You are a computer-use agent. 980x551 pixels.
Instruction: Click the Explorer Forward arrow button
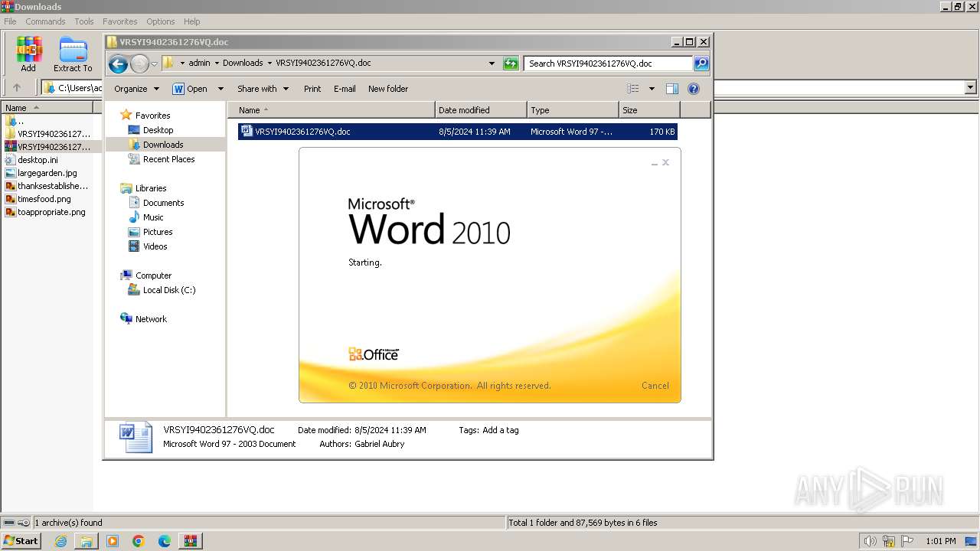tap(139, 64)
